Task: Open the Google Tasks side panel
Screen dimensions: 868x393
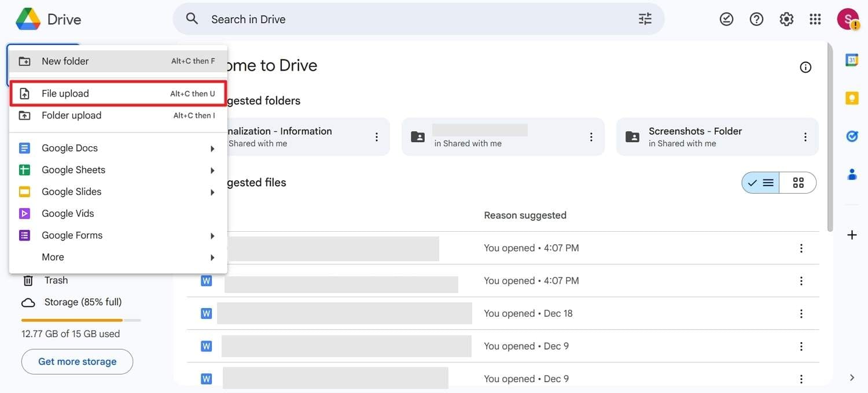Action: coord(851,136)
